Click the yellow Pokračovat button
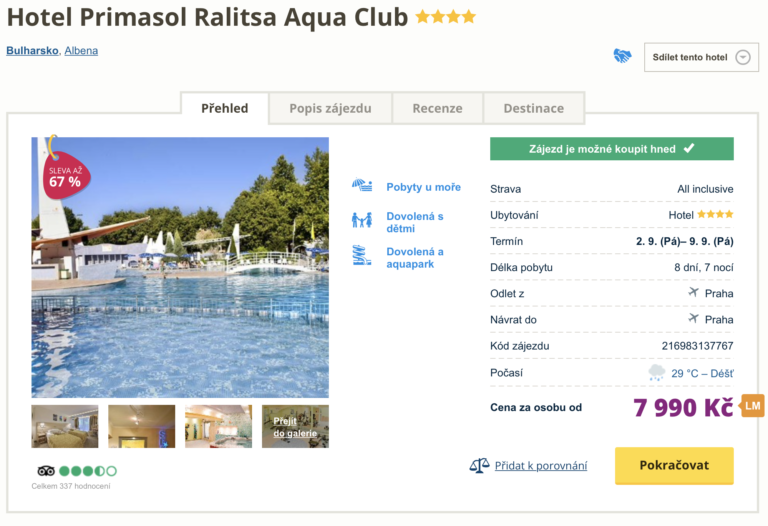 [x=674, y=465]
